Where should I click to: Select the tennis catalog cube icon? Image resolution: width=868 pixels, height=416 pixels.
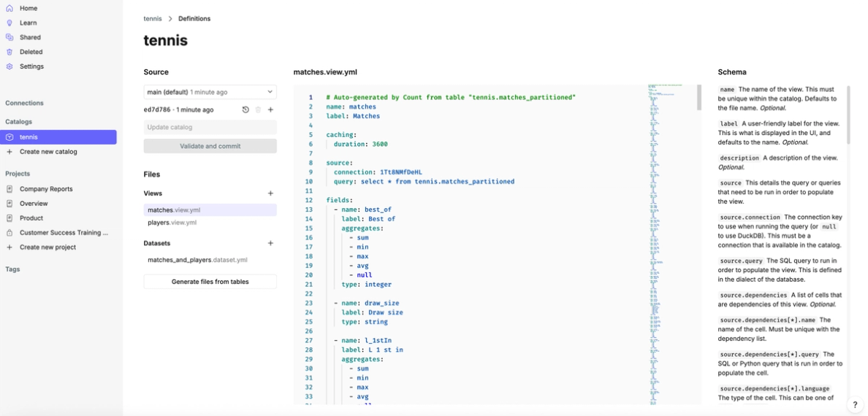click(9, 137)
